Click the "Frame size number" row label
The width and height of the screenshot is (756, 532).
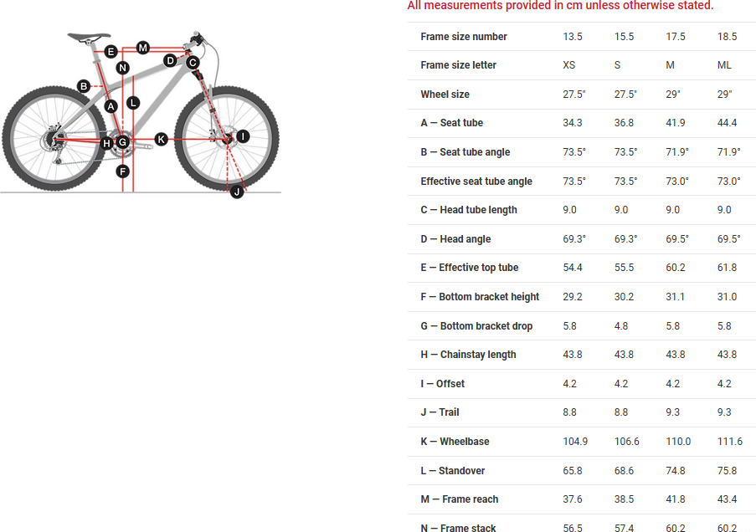463,37
